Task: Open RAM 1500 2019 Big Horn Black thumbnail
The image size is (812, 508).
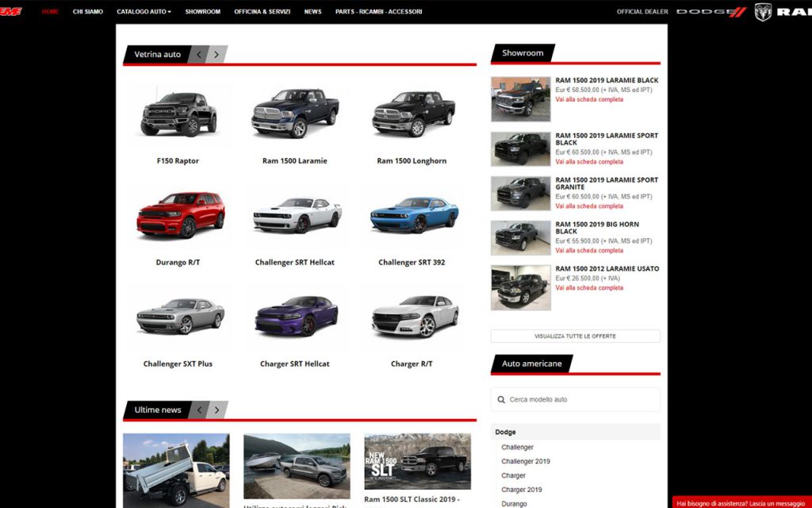Action: (x=520, y=238)
